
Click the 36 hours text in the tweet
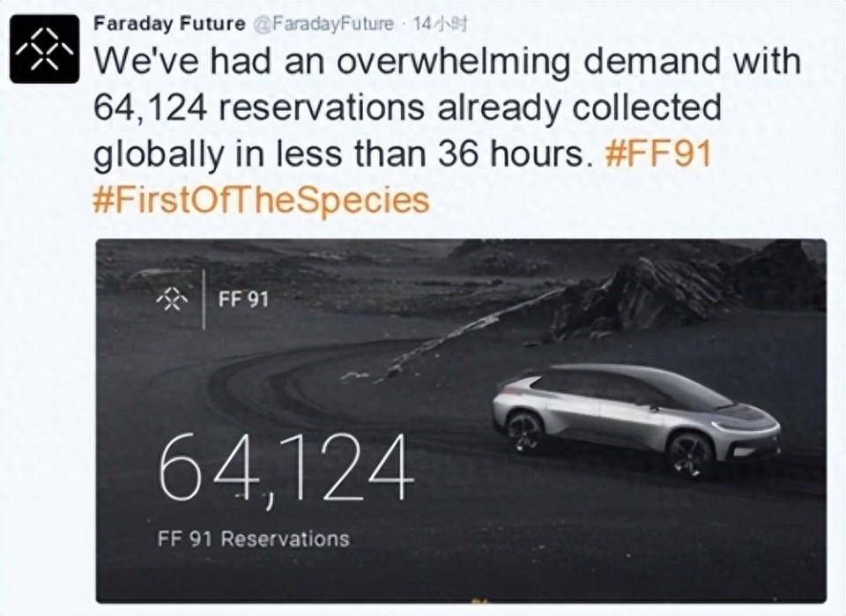click(509, 155)
